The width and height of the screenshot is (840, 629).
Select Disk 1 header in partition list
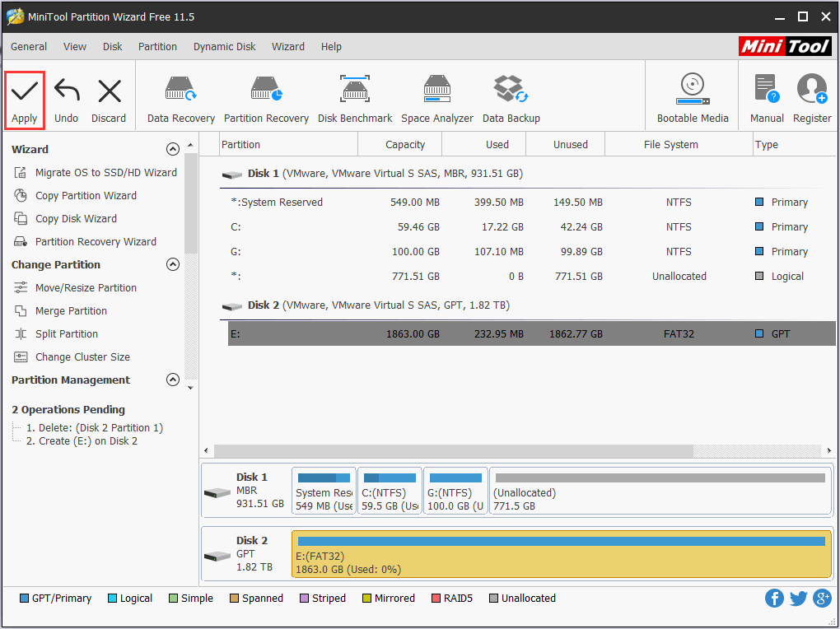(371, 174)
